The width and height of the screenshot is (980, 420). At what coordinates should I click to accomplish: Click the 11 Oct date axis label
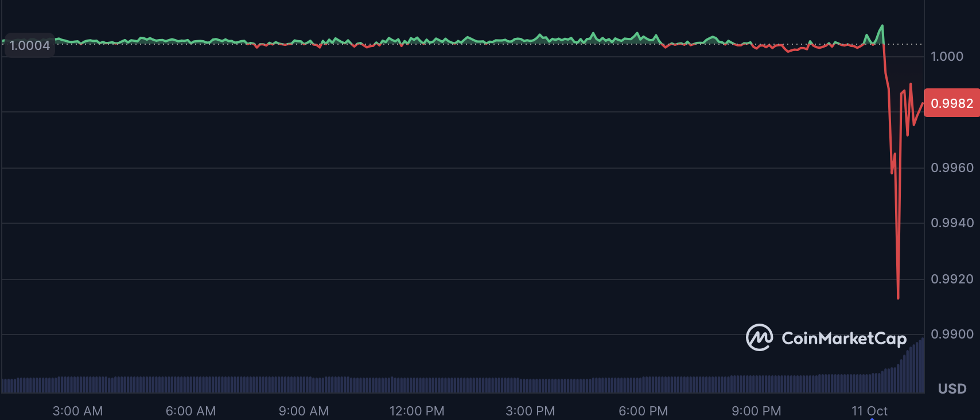click(x=869, y=411)
